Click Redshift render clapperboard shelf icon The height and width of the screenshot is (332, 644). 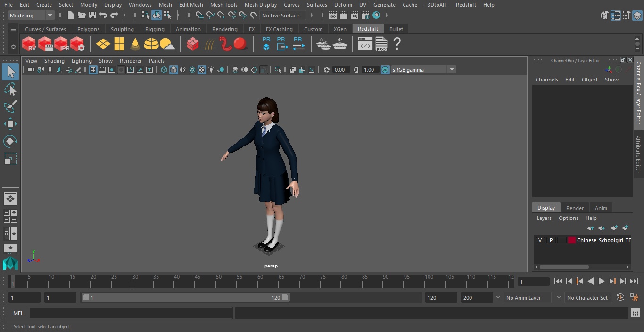[x=45, y=44]
